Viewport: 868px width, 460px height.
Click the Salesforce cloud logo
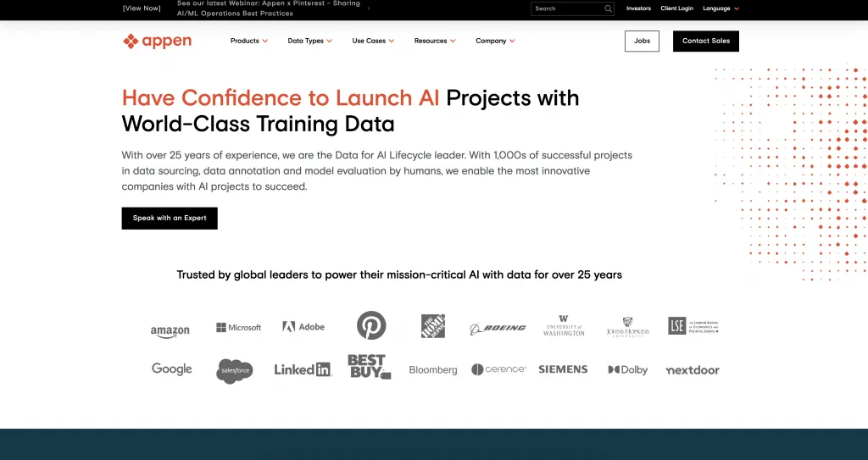tap(235, 370)
